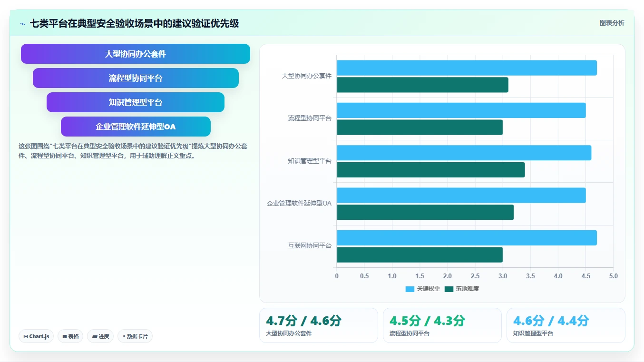
Task: Select the 企业管理软件延伸型OA funnel bar
Action: [x=136, y=127]
